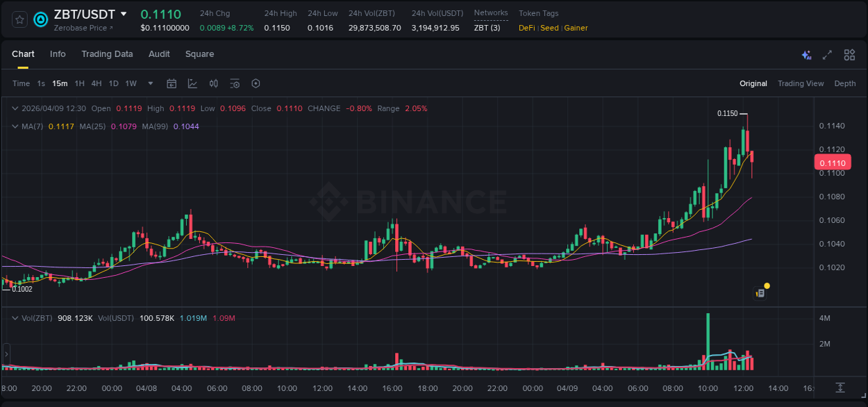
Task: Open the Binance AI assistant sparkle icon
Action: (x=806, y=54)
